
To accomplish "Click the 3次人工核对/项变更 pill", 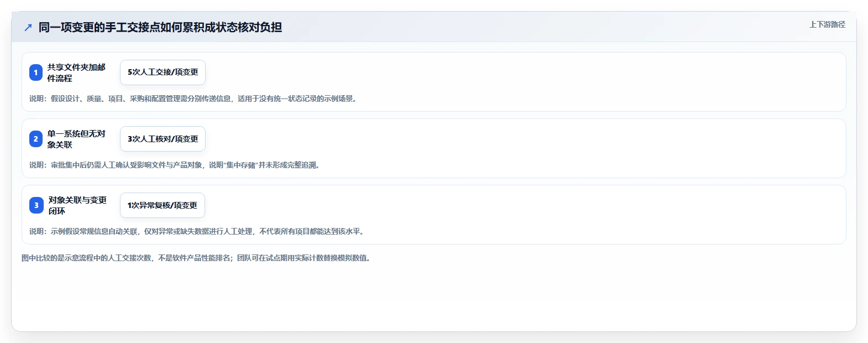I will click(x=163, y=139).
